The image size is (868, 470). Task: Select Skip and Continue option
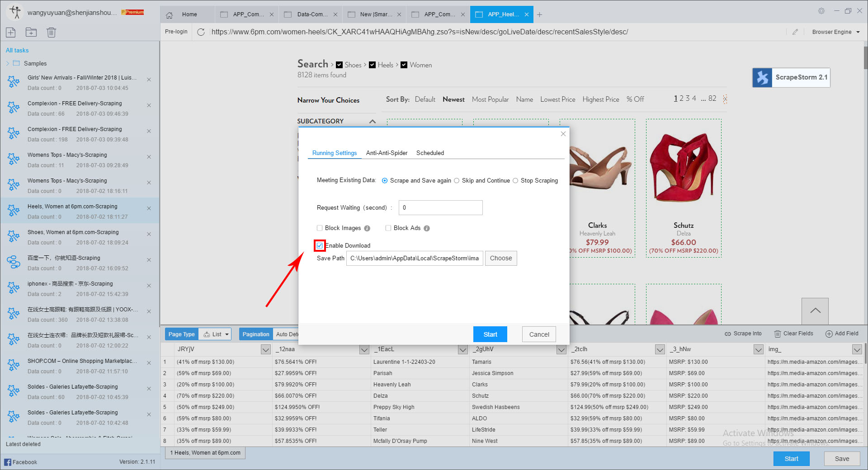click(457, 181)
